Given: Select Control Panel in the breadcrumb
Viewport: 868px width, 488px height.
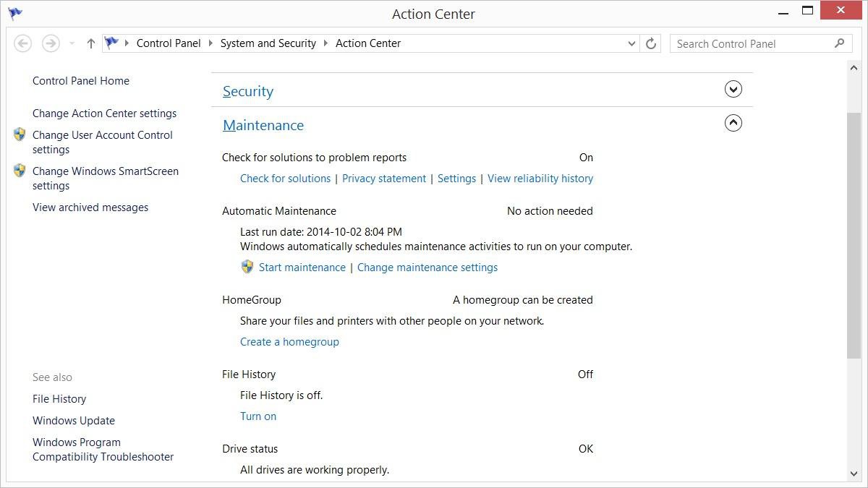Looking at the screenshot, I should click(168, 43).
